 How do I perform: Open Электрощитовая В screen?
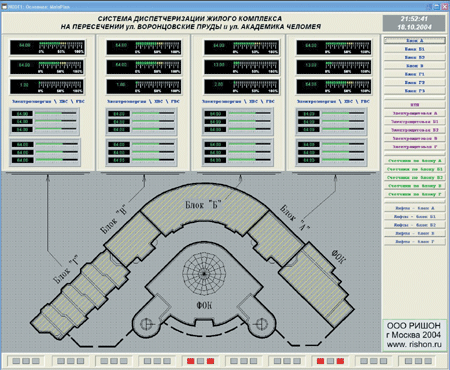click(414, 138)
